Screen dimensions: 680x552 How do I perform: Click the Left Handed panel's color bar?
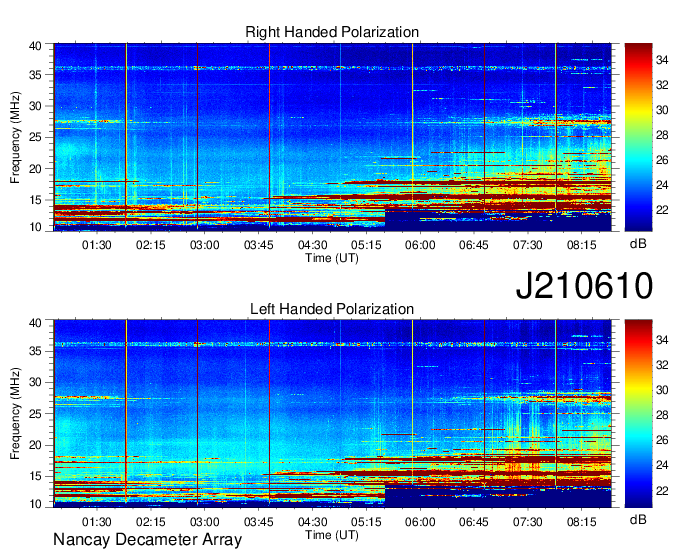638,414
